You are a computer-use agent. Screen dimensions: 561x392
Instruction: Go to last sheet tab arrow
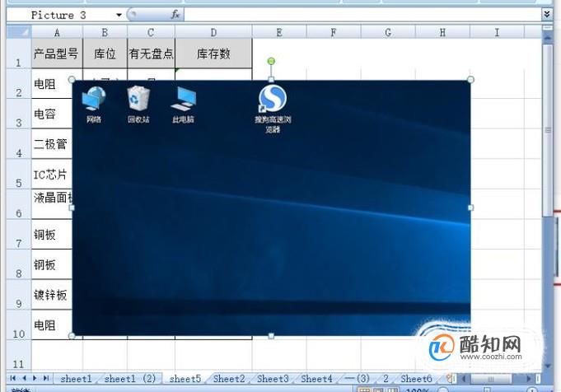[x=46, y=378]
